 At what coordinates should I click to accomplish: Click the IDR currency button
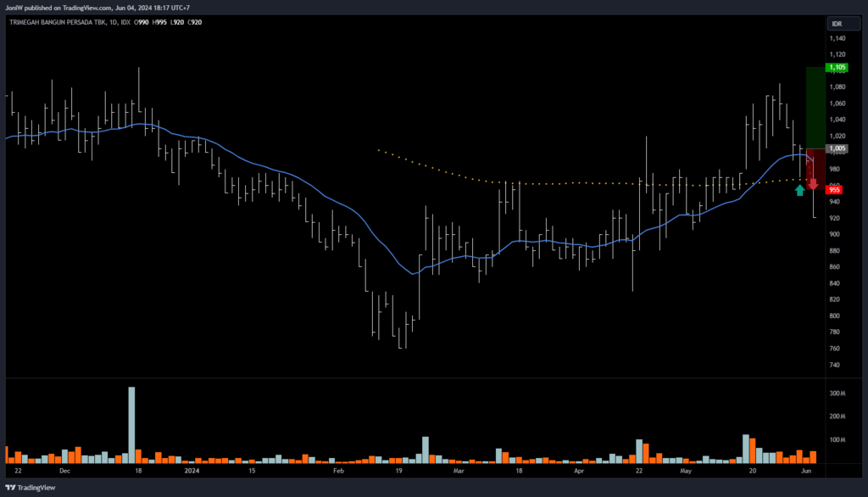[836, 24]
